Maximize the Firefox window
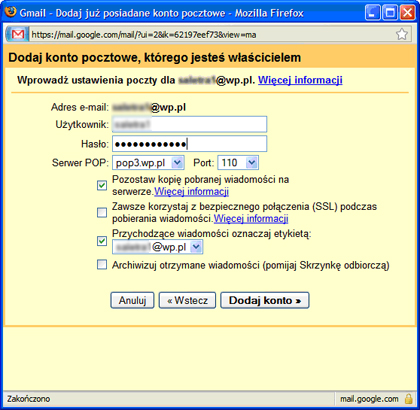 pos(390,13)
